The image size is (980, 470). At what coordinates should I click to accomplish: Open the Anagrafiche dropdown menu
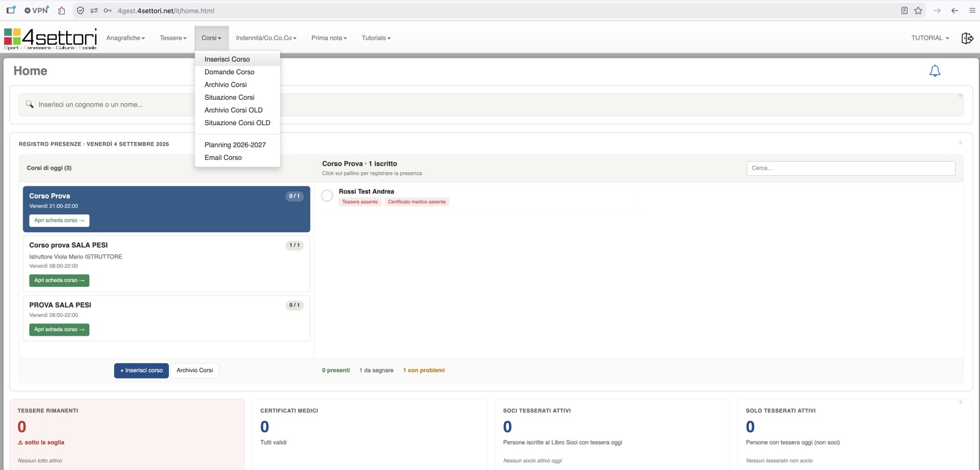[126, 38]
